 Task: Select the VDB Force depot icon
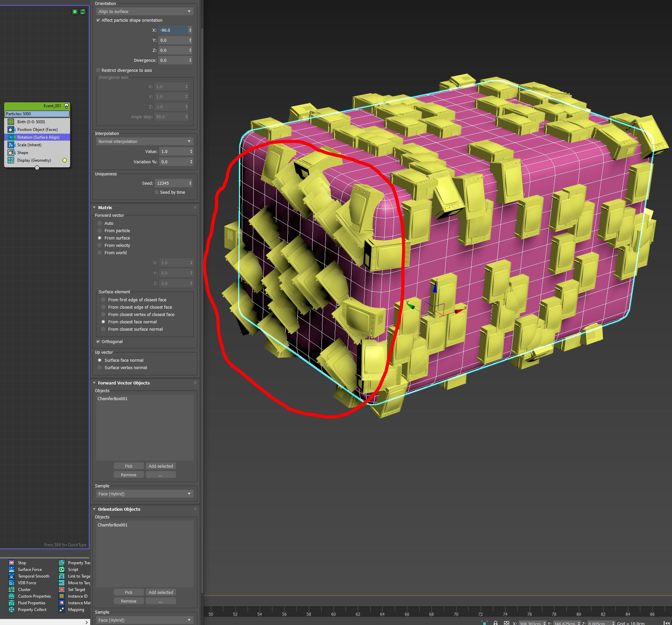11,583
